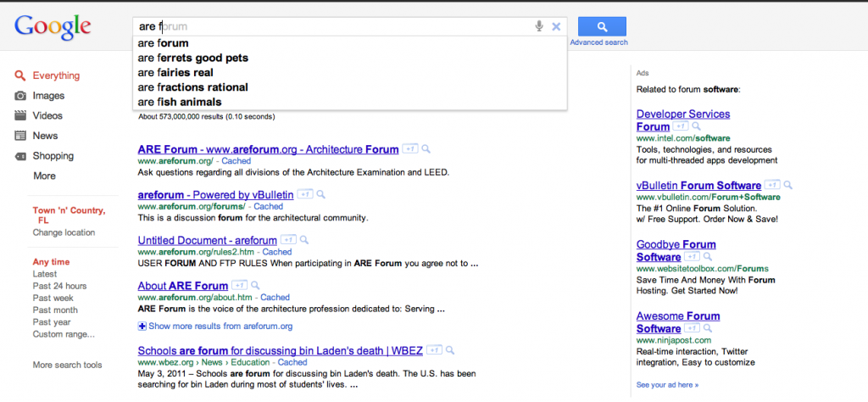This screenshot has width=868, height=402.
Task: Open Untitled Document - areforum result
Action: coord(207,240)
